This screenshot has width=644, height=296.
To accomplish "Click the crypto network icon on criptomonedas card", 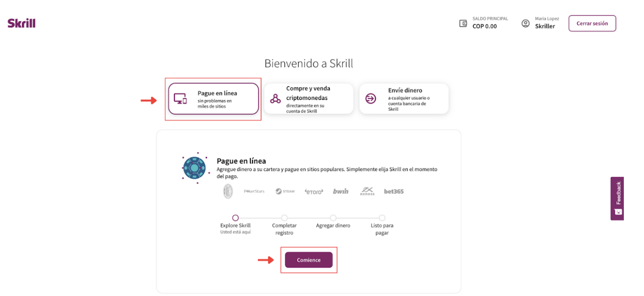I will click(275, 99).
